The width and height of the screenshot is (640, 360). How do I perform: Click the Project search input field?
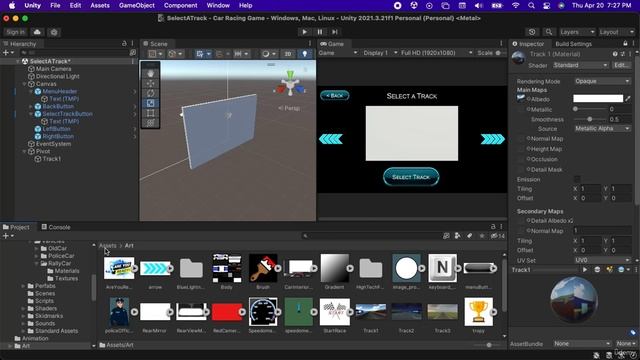[371, 236]
